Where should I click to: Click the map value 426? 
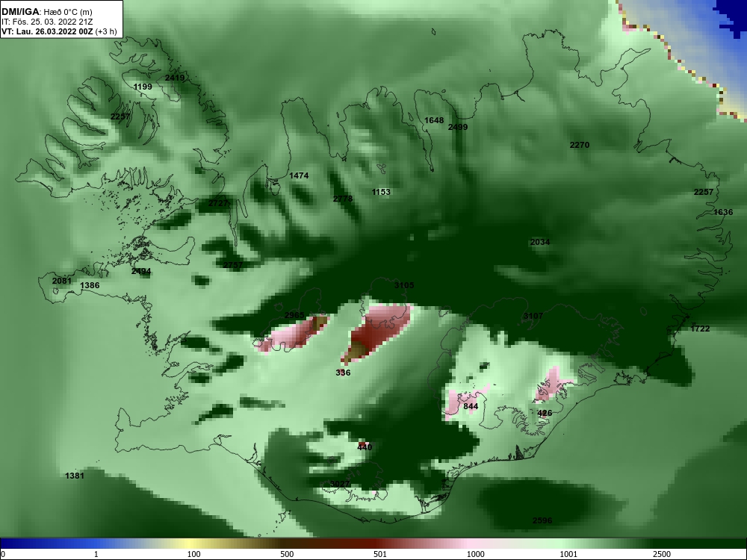coord(545,414)
